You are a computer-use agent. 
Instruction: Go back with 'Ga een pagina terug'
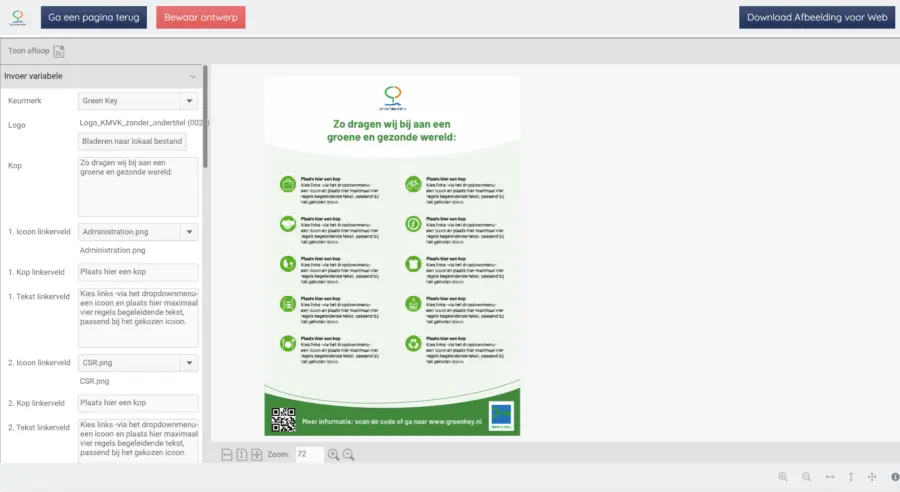[94, 17]
